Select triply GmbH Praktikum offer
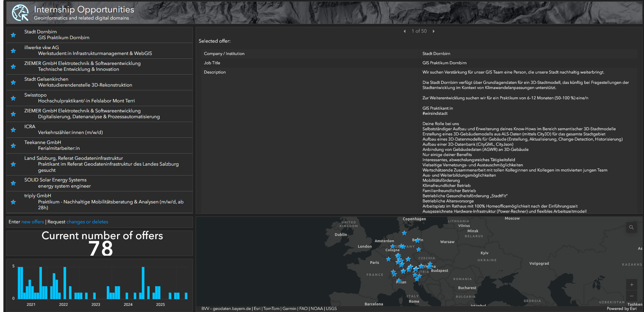The width and height of the screenshot is (644, 312). pos(100,202)
